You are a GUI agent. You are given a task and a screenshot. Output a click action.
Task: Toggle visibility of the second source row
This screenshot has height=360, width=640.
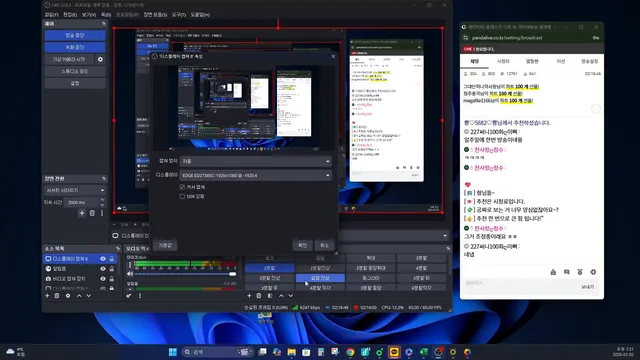point(103,269)
